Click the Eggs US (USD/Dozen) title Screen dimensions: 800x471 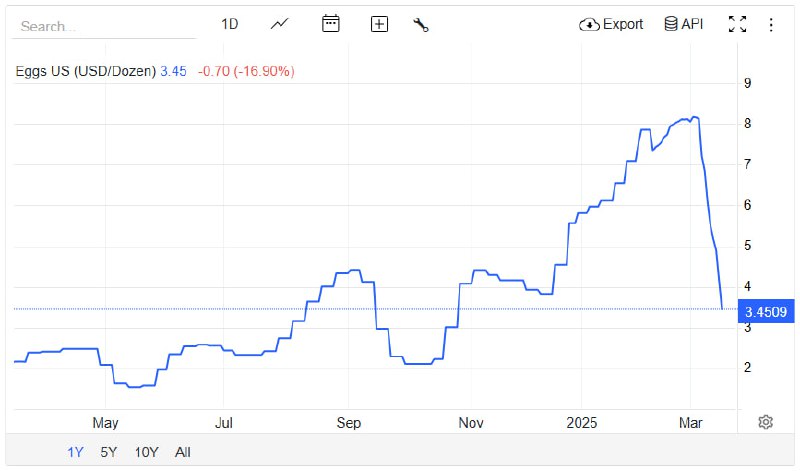coord(86,71)
